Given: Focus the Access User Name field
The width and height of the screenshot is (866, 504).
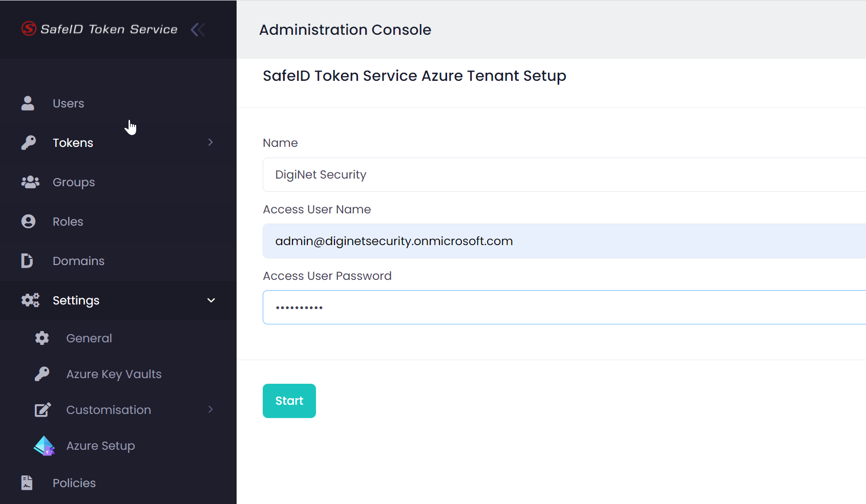Looking at the screenshot, I should pyautogui.click(x=563, y=241).
